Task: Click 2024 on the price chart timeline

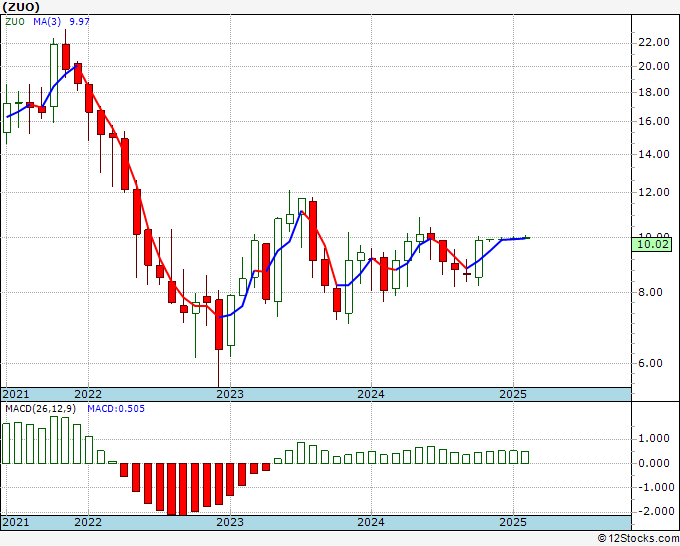Action: pyautogui.click(x=371, y=394)
